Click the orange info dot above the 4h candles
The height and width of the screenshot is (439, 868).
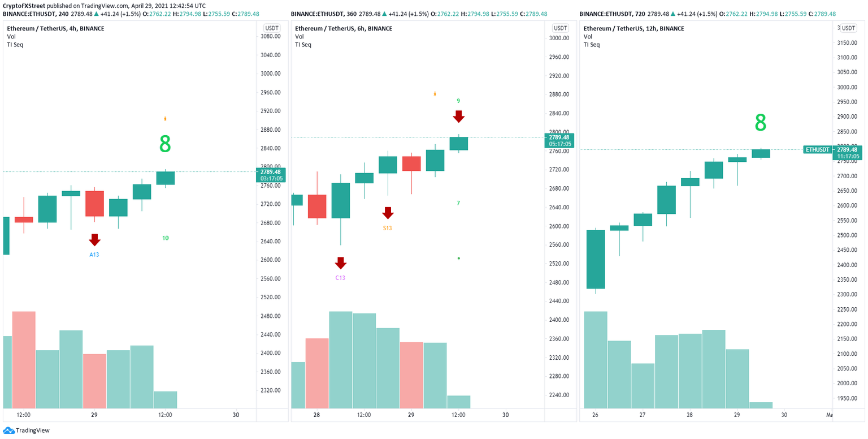click(164, 118)
